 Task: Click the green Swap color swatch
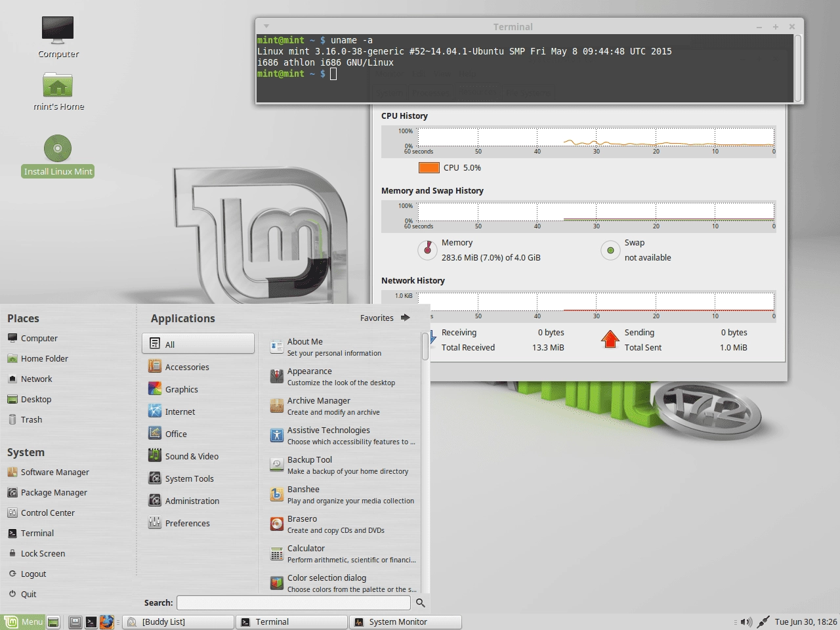click(610, 249)
